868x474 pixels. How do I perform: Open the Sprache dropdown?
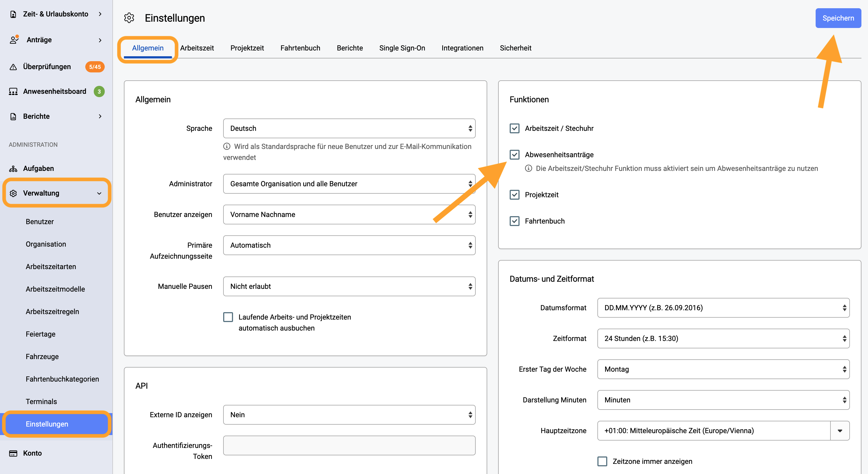pos(349,128)
